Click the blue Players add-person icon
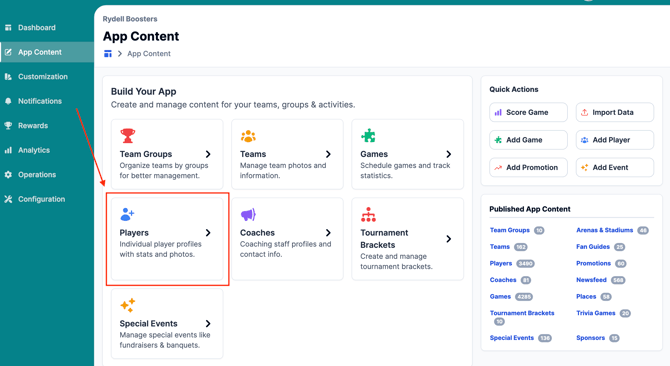The height and width of the screenshot is (366, 670). click(127, 214)
